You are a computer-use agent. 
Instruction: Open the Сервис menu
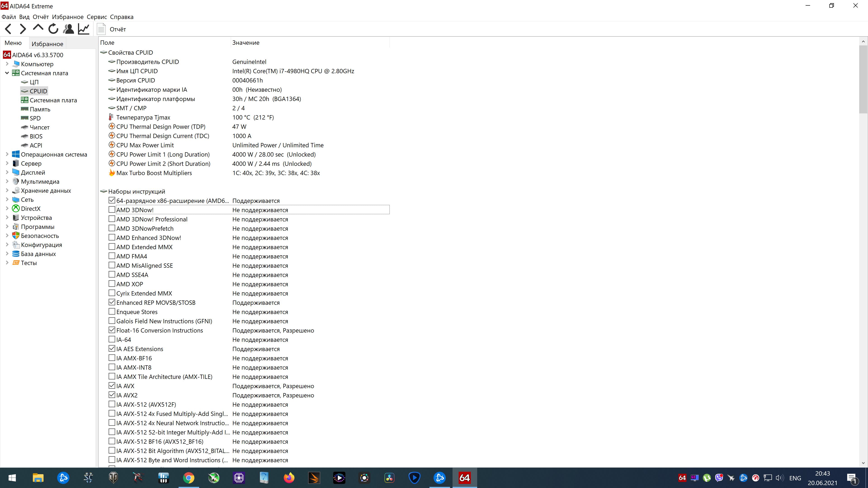[97, 17]
